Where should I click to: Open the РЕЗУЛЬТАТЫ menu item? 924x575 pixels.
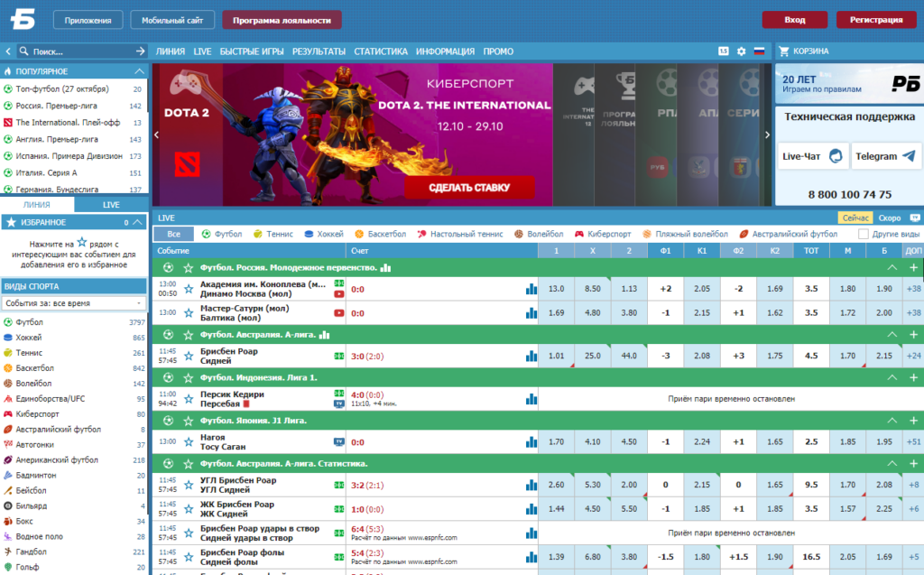click(319, 51)
